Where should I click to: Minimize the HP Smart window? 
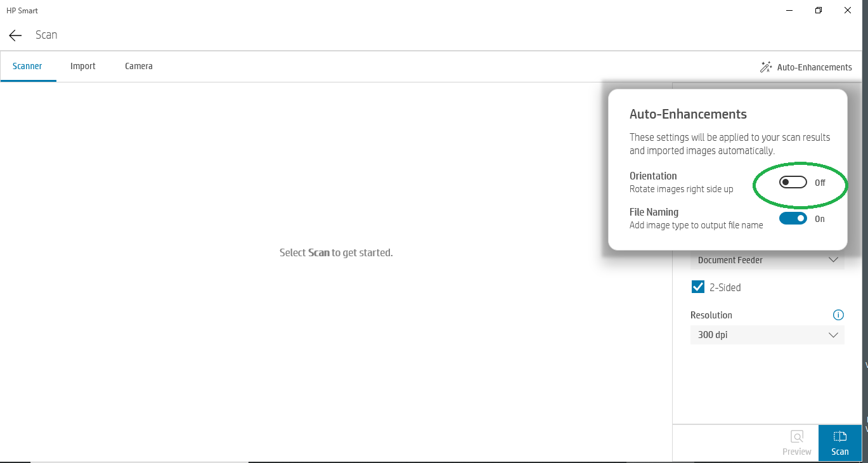(789, 10)
